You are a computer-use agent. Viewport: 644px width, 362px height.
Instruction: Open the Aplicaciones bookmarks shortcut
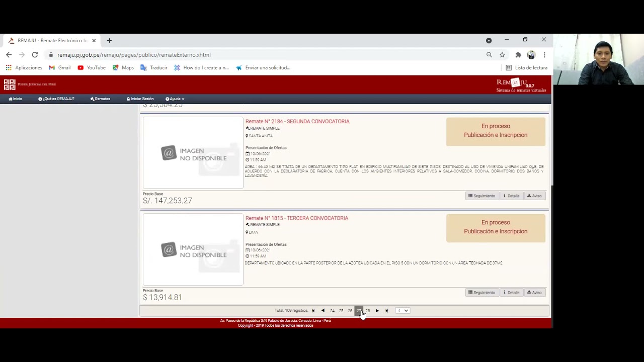click(24, 67)
